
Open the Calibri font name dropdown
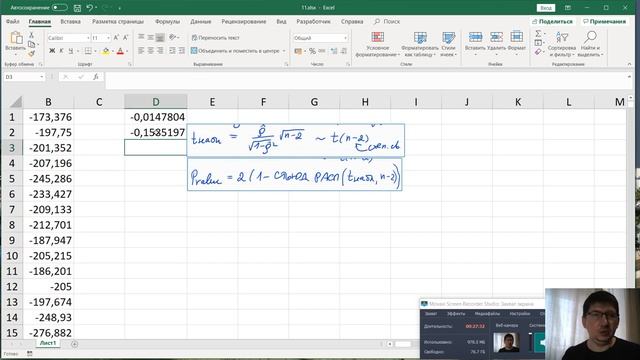pyautogui.click(x=88, y=38)
